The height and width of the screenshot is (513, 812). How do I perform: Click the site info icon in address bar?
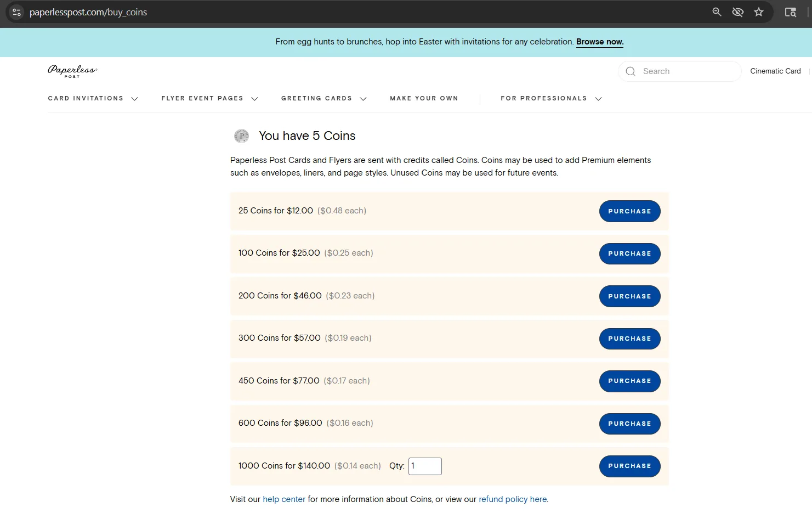click(16, 12)
